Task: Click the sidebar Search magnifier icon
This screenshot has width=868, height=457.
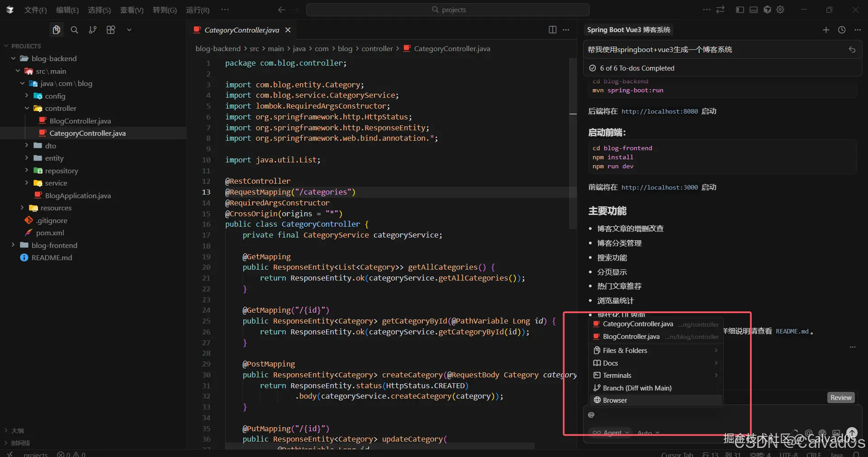Action: coord(75,30)
